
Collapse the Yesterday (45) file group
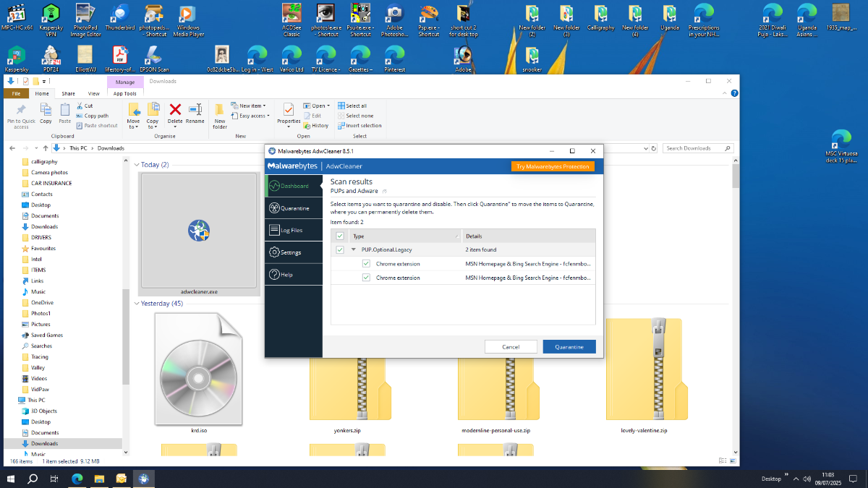click(x=137, y=304)
